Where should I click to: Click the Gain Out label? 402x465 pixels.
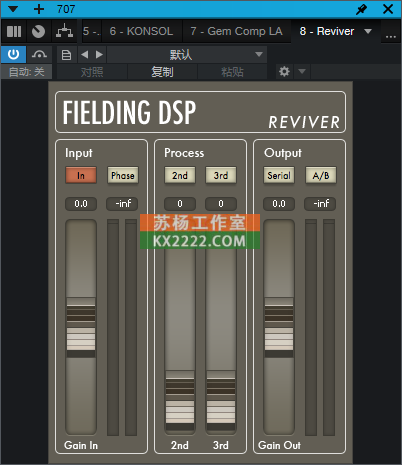point(279,445)
